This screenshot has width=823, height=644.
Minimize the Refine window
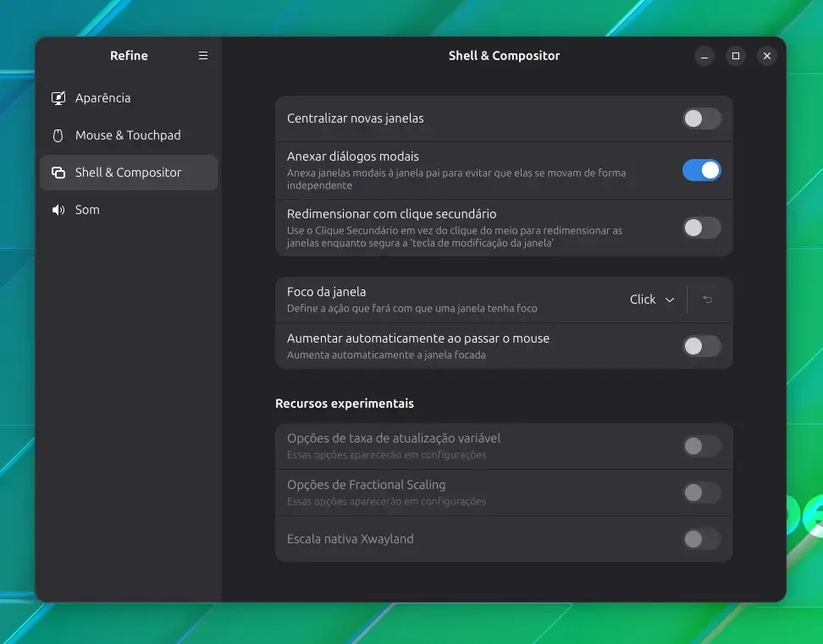point(704,56)
